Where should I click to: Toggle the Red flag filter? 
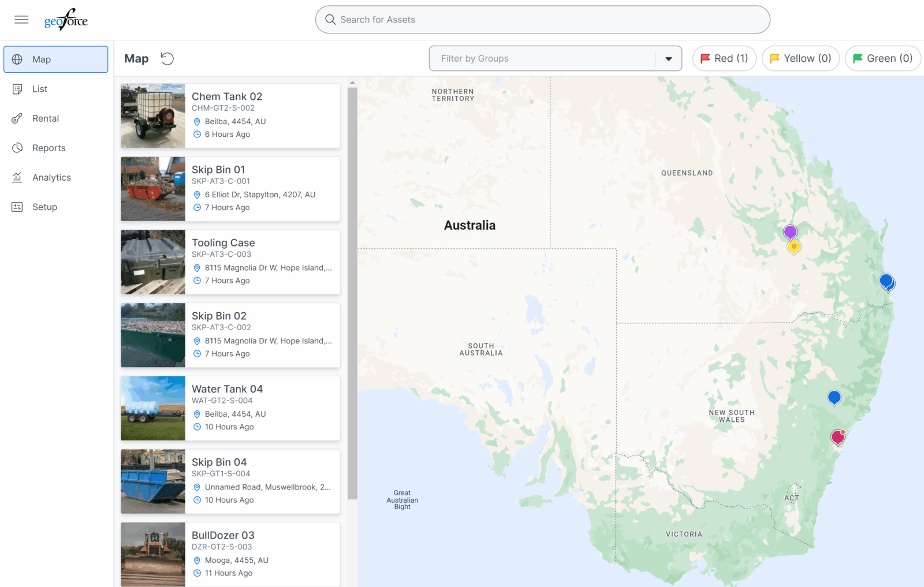click(x=724, y=58)
